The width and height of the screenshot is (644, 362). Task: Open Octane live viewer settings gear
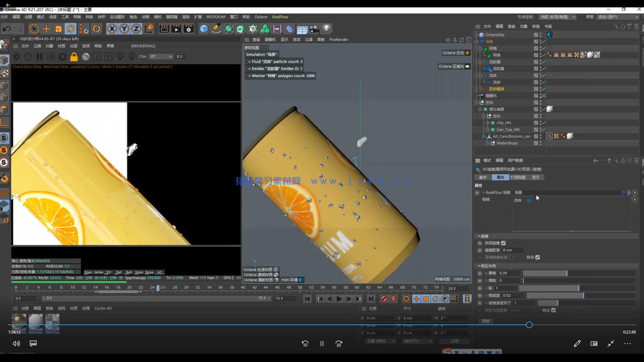pyautogui.click(x=62, y=57)
